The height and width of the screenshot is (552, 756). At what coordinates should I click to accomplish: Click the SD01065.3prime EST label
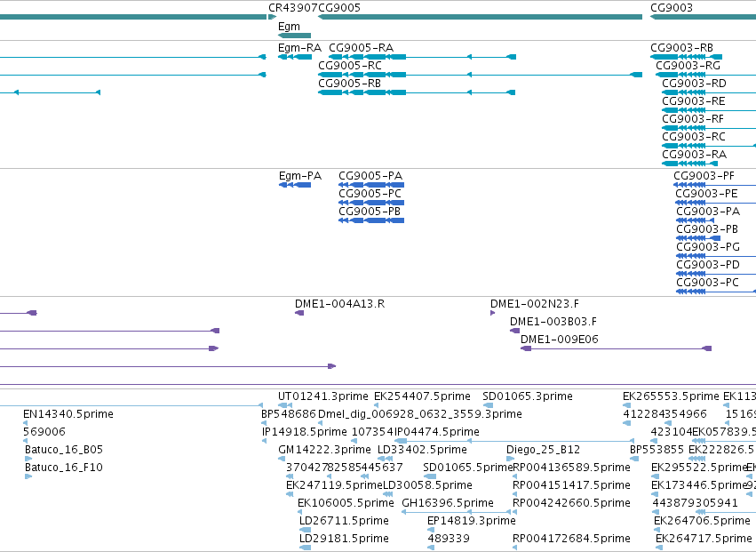pos(528,396)
